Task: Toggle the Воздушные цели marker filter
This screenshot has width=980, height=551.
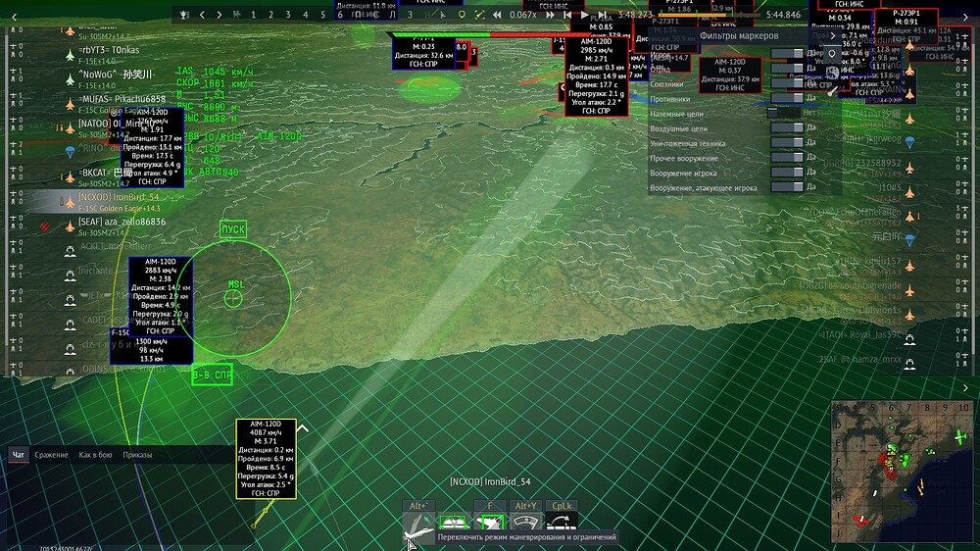Action: [x=787, y=127]
